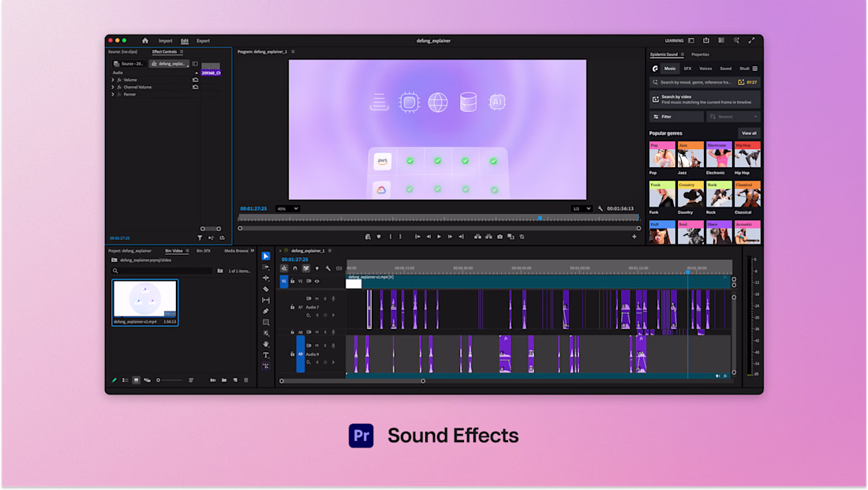Toggle V1 track output eye icon
868x490 pixels.
317,281
